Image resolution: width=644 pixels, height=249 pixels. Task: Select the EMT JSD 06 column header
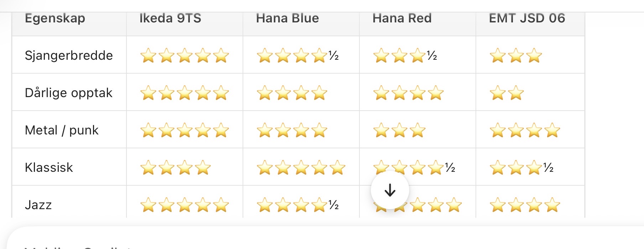(527, 18)
